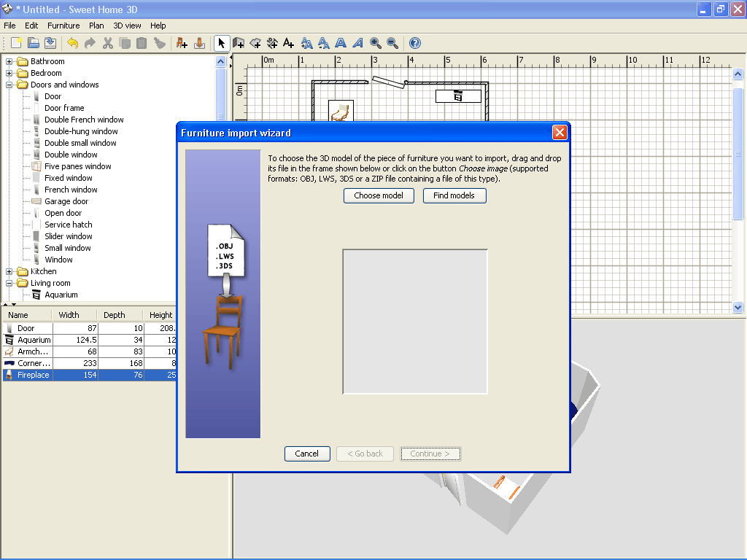Select the Add dimensions tool
This screenshot has width=747, height=560.
pos(271,43)
